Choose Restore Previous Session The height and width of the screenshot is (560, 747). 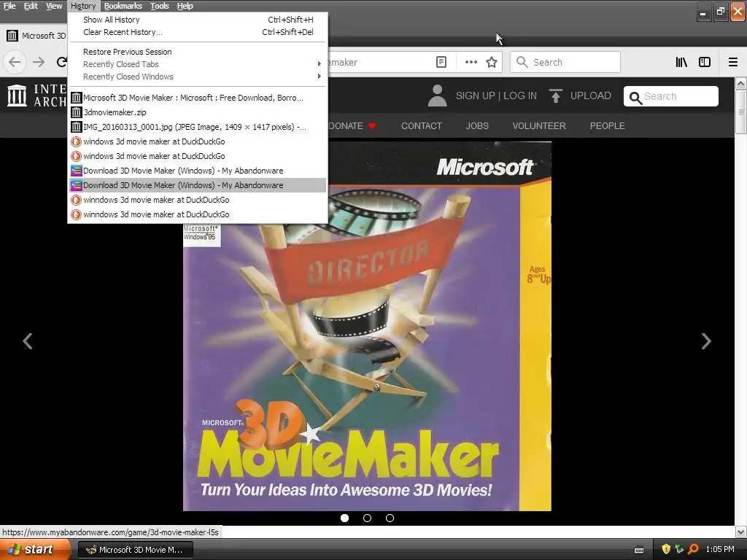pyautogui.click(x=197, y=52)
